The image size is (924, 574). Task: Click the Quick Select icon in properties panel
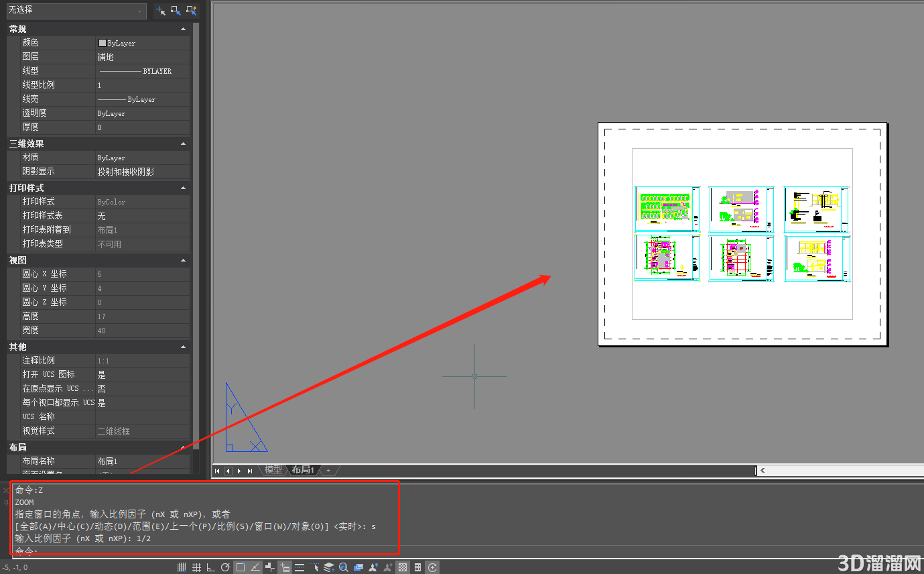(192, 10)
